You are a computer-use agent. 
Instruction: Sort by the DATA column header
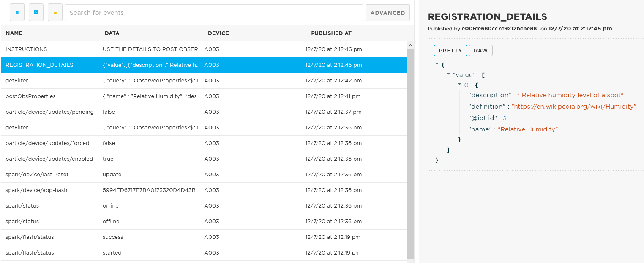pos(112,33)
